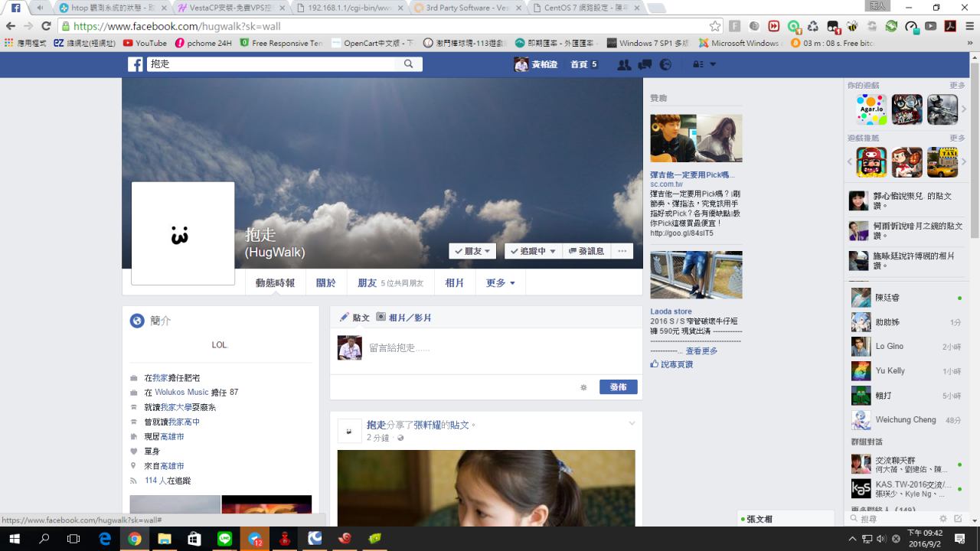Select the 貼文 post composer tab
The height and width of the screenshot is (551, 980).
pyautogui.click(x=354, y=318)
